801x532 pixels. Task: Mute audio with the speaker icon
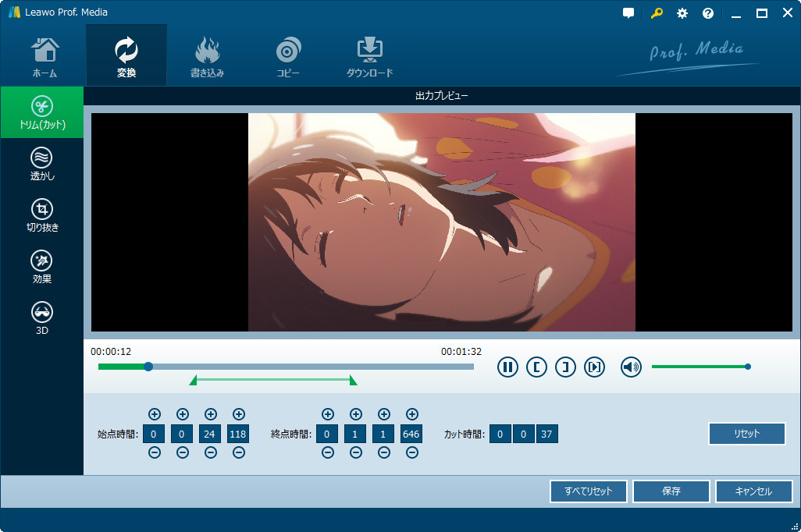point(631,367)
